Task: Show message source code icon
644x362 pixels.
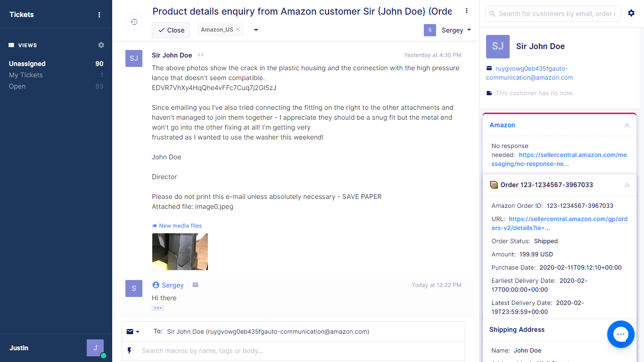Action: coord(201,55)
